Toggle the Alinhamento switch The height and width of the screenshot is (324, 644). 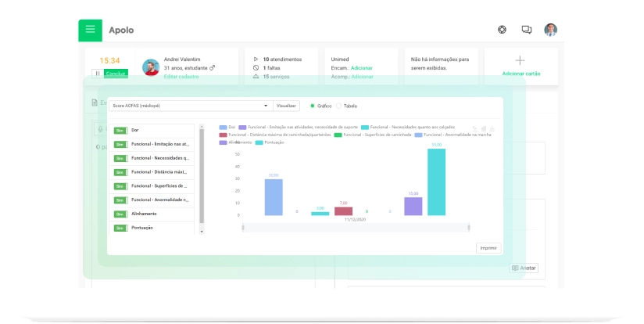[x=120, y=214]
